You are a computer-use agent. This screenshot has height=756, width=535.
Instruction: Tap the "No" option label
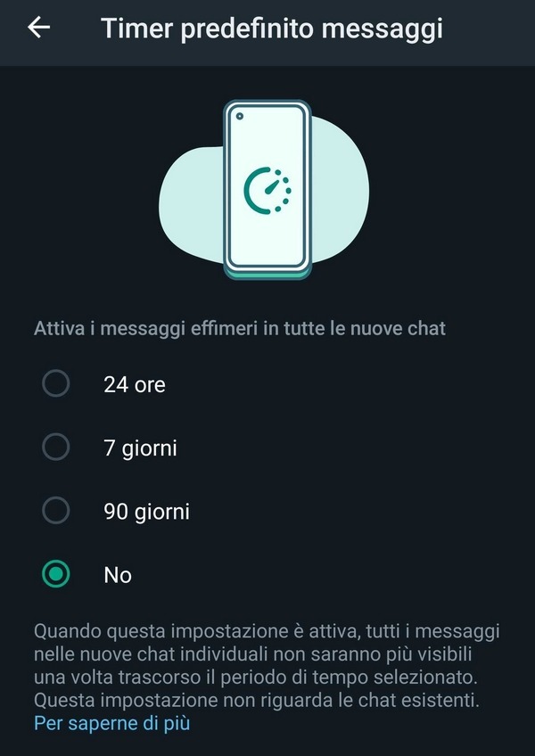pyautogui.click(x=118, y=576)
